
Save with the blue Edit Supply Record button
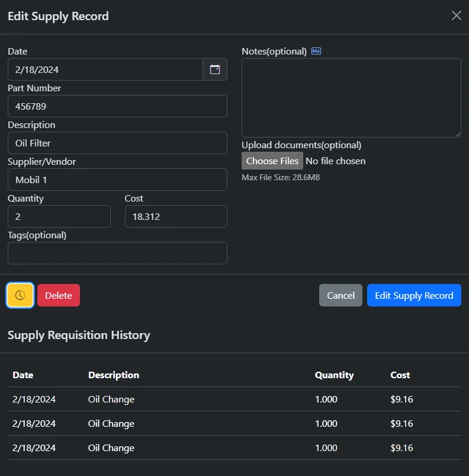414,295
